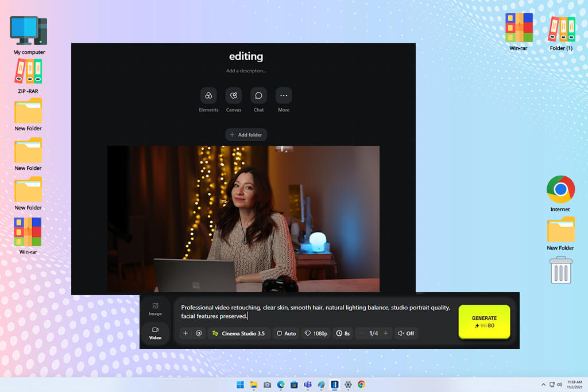Open the Folder (1) desktop icon
Viewport: 588px width, 392px height.
click(x=561, y=33)
